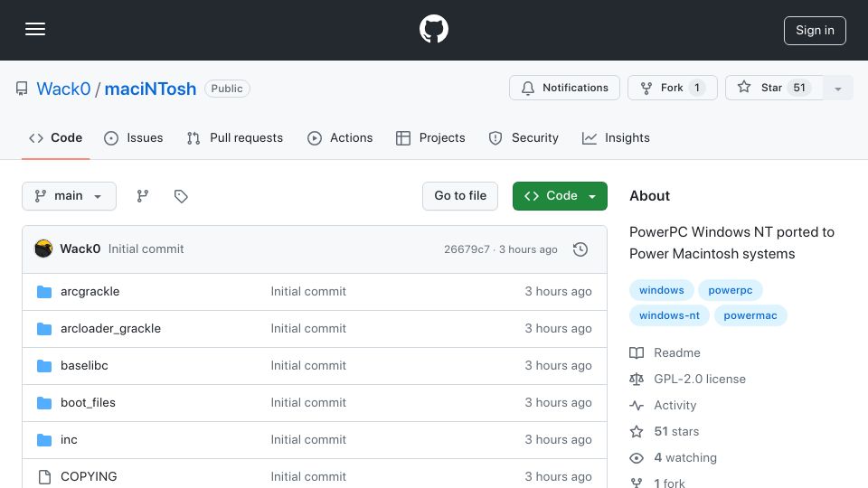Open Wack0 user profile link
868x488 pixels.
tap(63, 89)
